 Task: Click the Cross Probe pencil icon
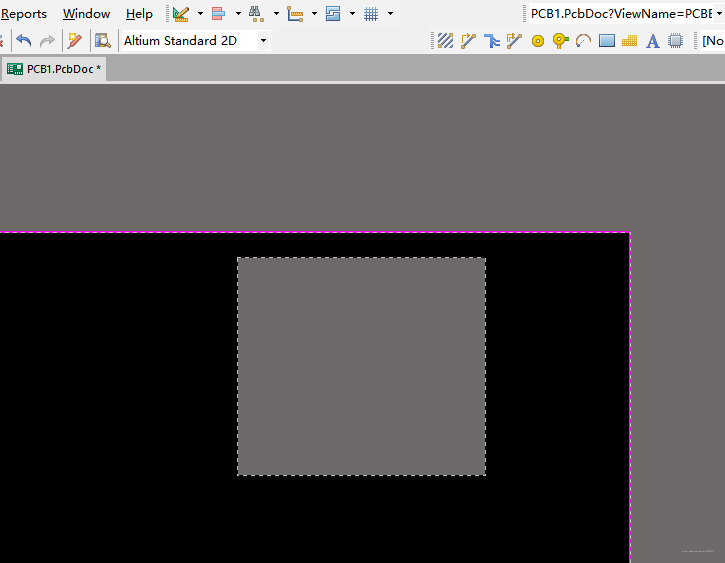[74, 41]
